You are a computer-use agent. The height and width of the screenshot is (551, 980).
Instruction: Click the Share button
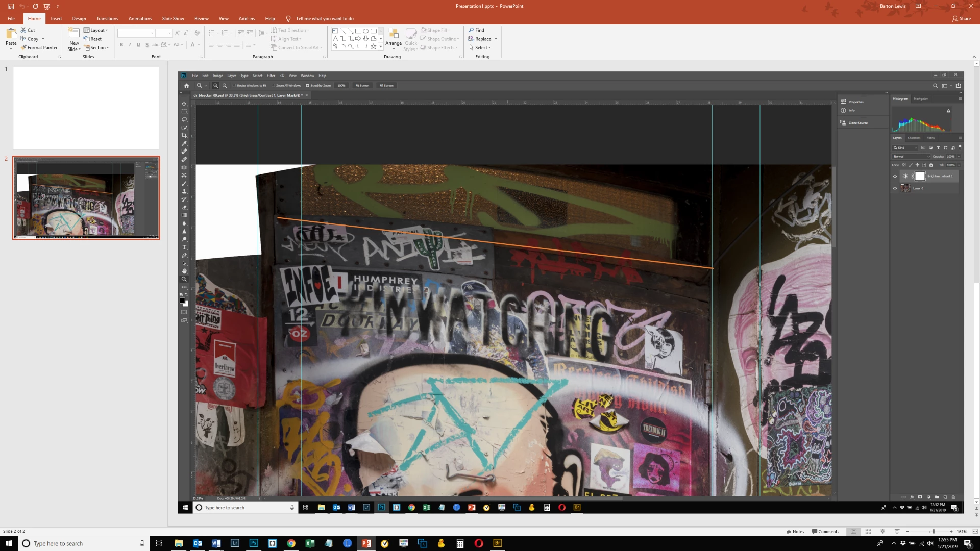(961, 19)
